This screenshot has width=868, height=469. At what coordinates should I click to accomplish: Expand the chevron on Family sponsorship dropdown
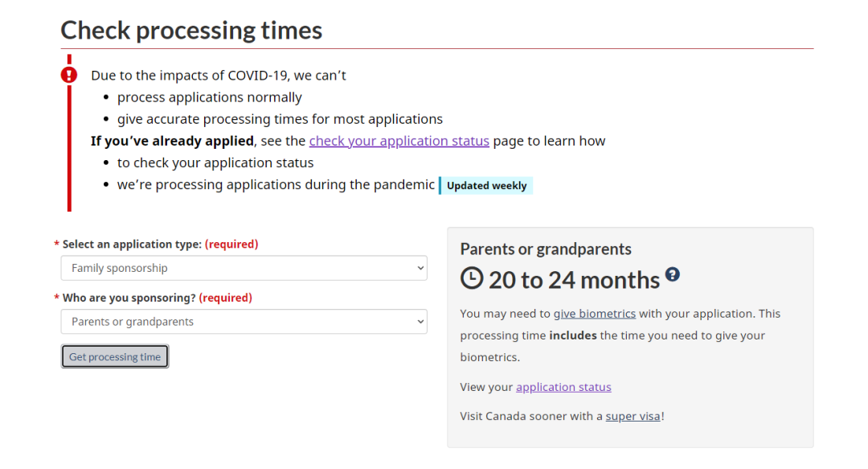[420, 269]
